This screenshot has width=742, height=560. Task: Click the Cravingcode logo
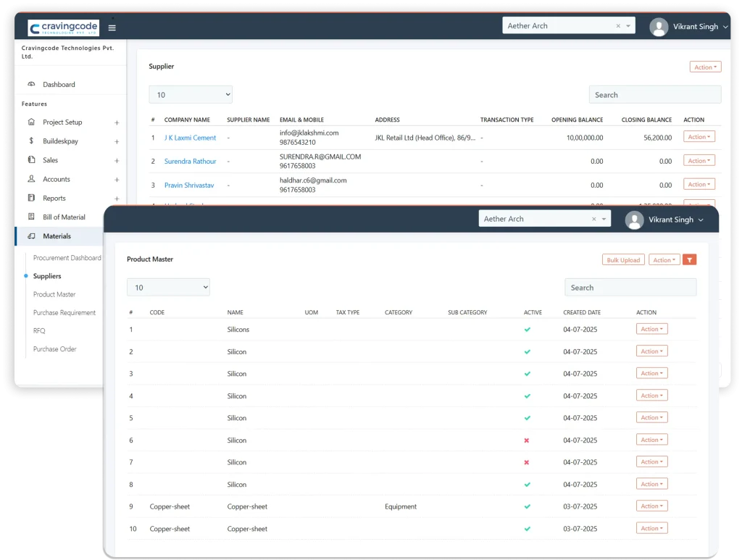click(x=63, y=28)
